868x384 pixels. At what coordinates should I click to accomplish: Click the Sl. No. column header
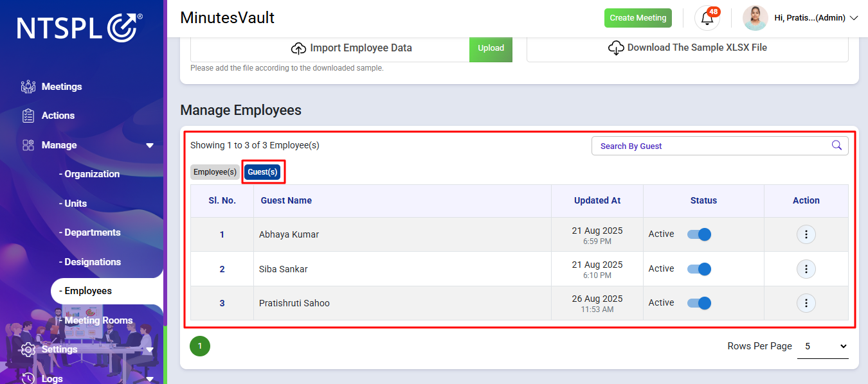coord(222,200)
